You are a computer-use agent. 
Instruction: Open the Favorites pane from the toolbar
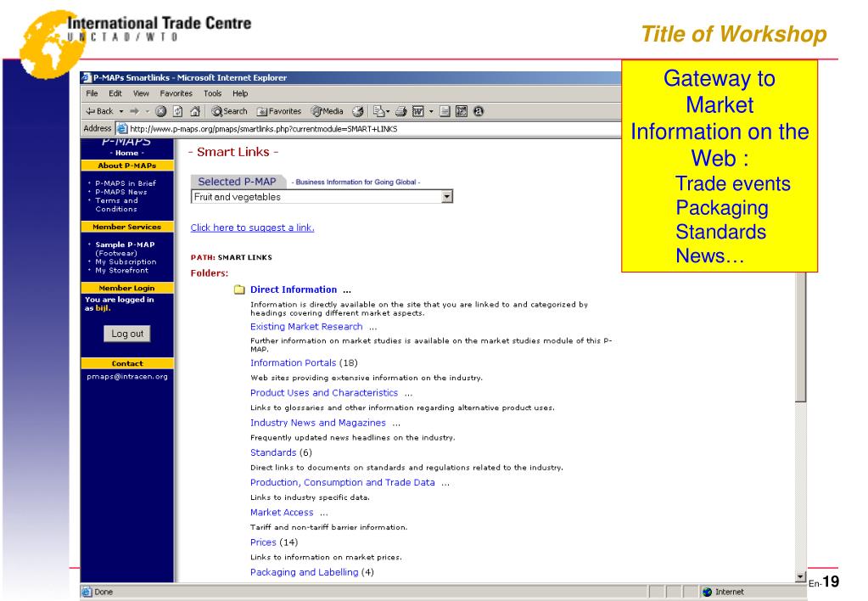click(x=279, y=111)
